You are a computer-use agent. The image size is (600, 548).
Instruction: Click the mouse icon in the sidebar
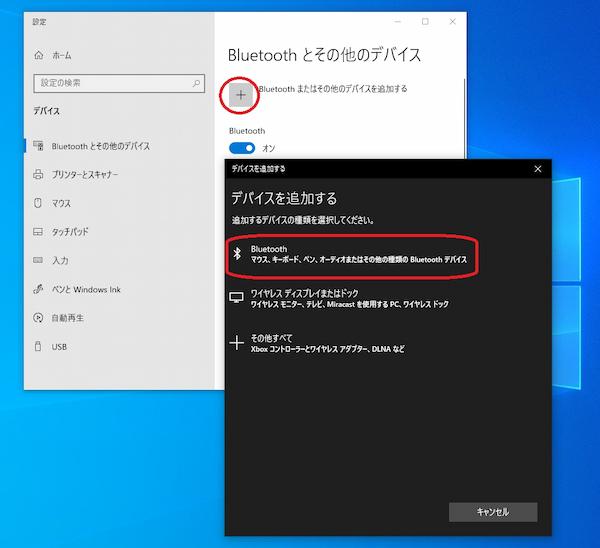coord(38,203)
